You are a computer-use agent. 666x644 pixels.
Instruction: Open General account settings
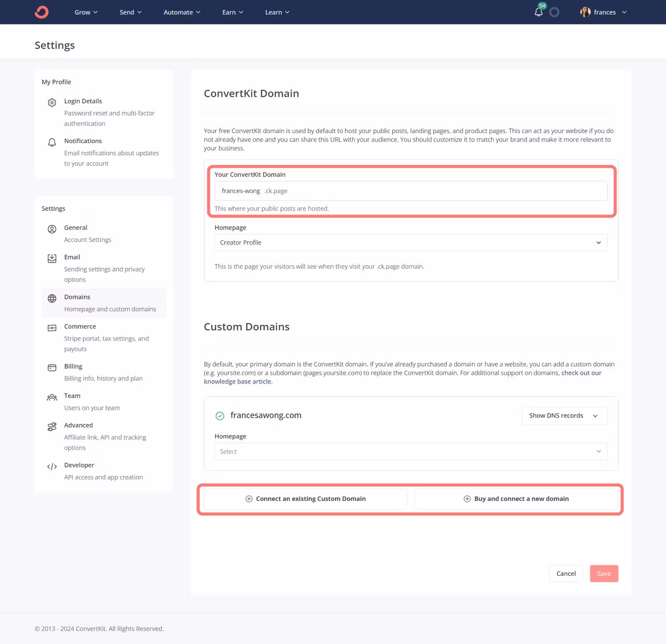click(104, 234)
